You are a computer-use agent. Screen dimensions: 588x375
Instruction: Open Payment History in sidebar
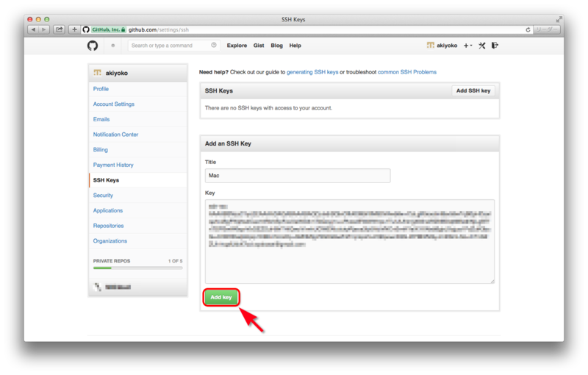(113, 165)
